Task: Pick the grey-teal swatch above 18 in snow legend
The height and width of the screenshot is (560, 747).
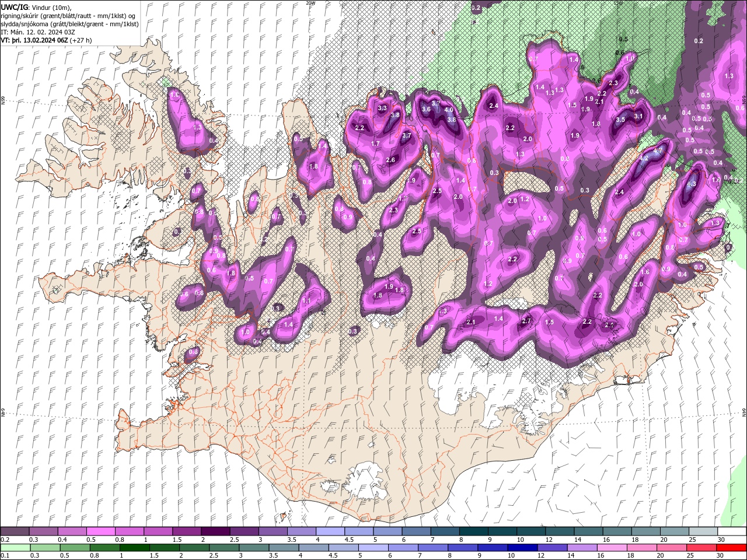Action: click(x=647, y=531)
